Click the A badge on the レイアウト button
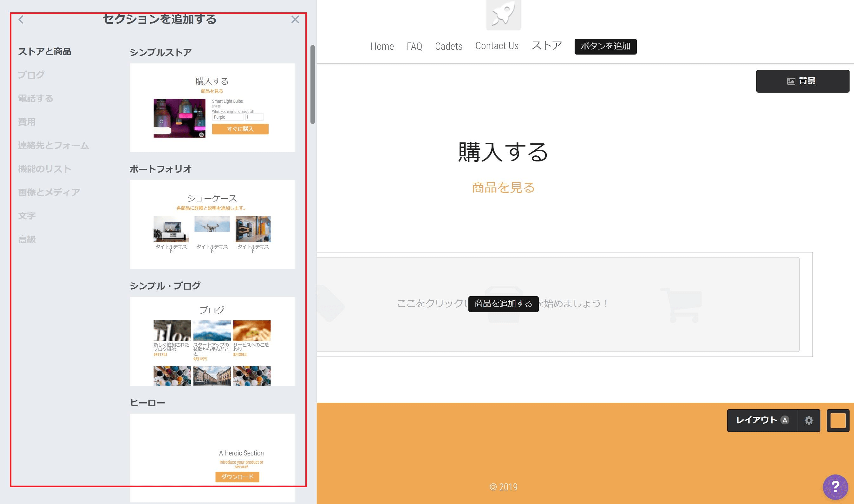This screenshot has height=504, width=854. click(784, 420)
